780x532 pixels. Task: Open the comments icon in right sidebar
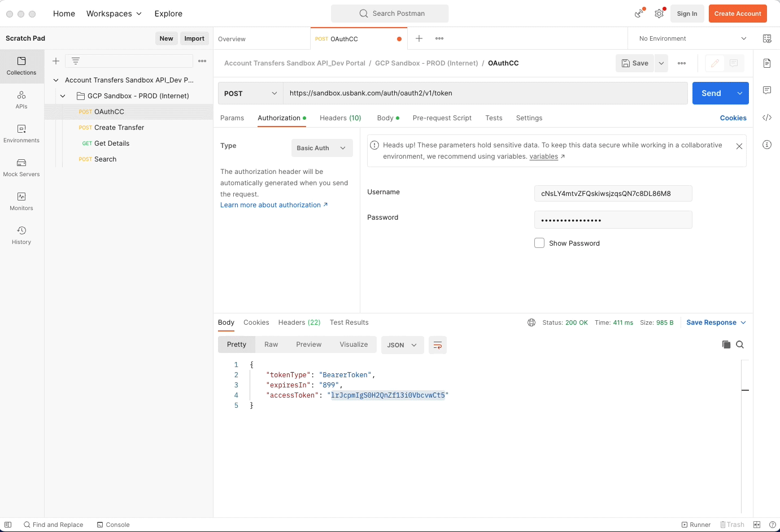coord(767,90)
